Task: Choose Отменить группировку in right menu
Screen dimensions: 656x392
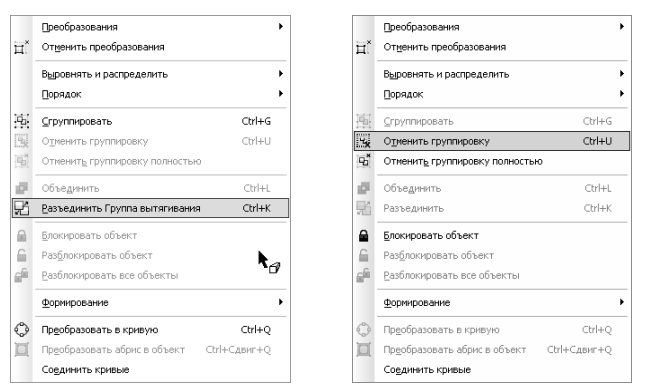Action: click(x=492, y=141)
